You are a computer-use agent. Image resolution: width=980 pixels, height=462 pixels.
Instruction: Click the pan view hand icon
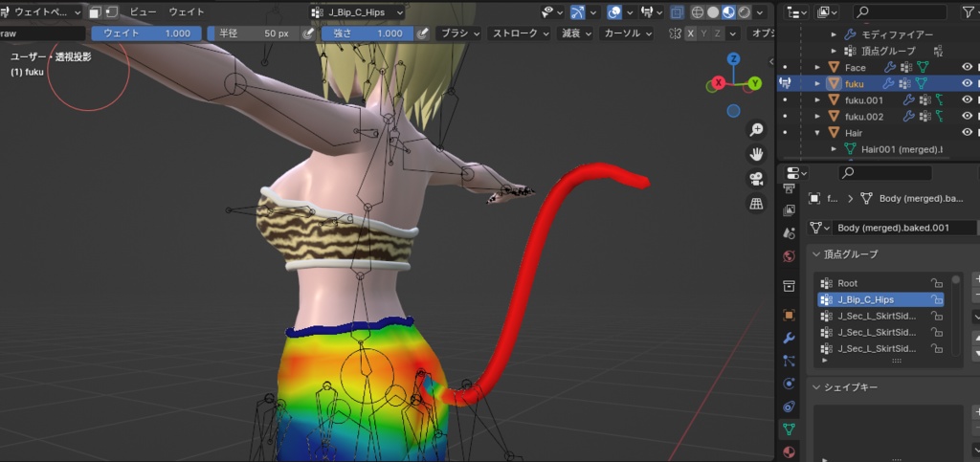click(757, 154)
